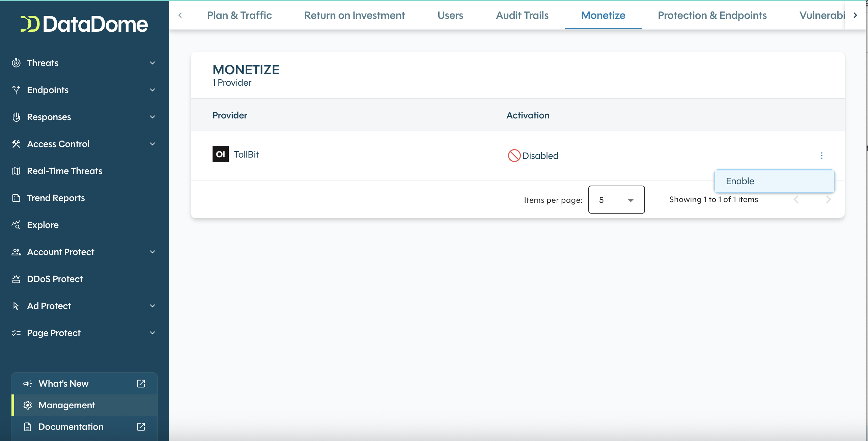Expand the Access Control section
868x441 pixels.
pyautogui.click(x=152, y=144)
